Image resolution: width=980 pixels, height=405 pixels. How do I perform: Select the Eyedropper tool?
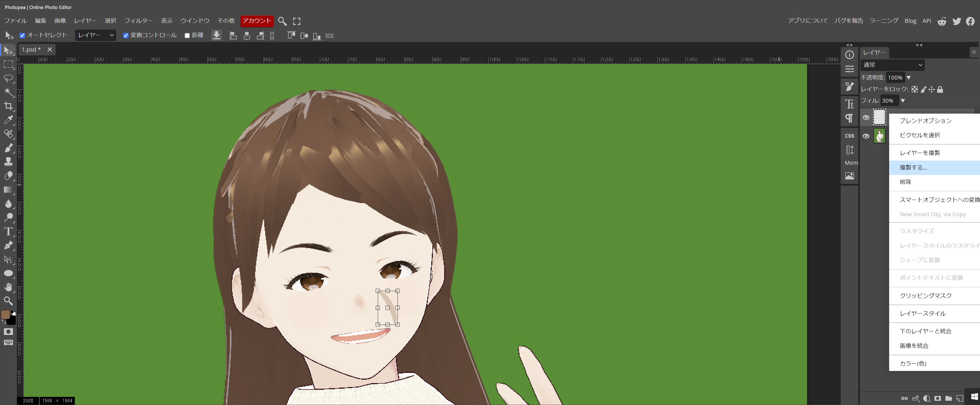pos(8,120)
